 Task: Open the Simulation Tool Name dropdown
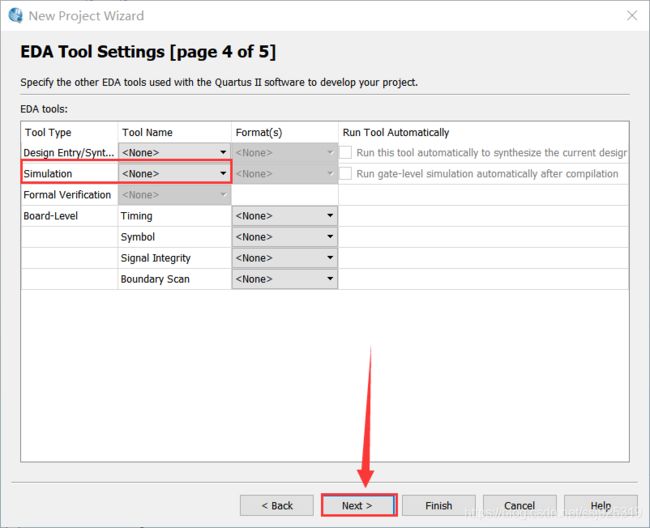[175, 174]
